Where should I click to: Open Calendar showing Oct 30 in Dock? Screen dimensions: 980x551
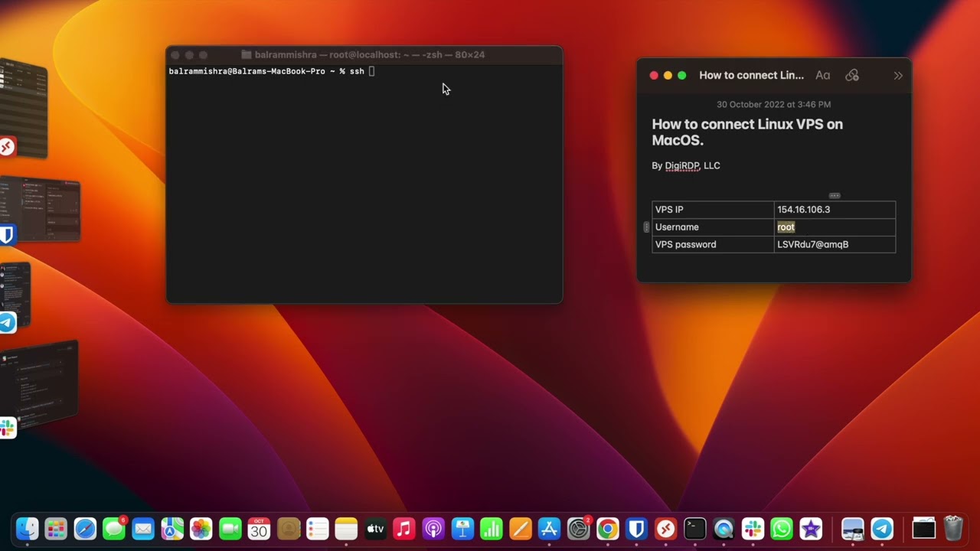(x=259, y=529)
